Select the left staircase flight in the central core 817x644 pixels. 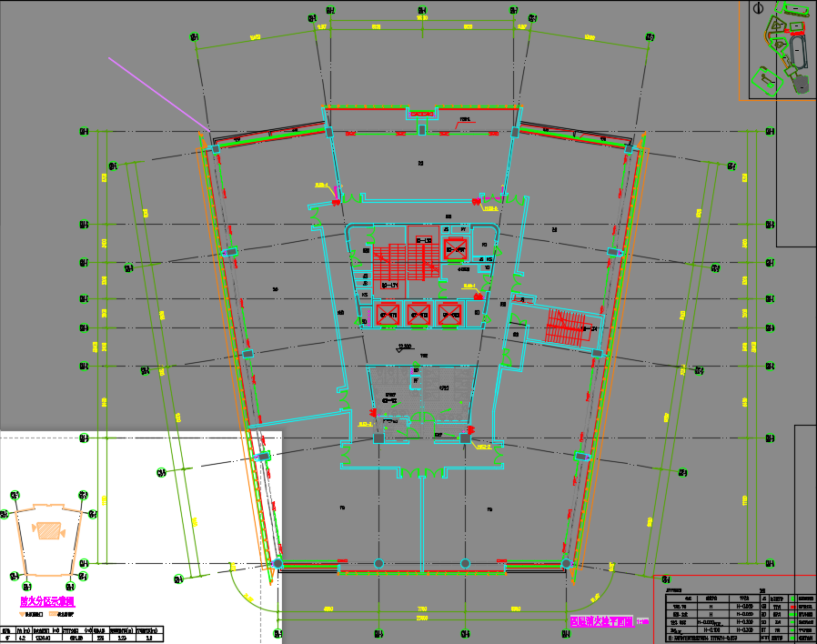(x=389, y=262)
